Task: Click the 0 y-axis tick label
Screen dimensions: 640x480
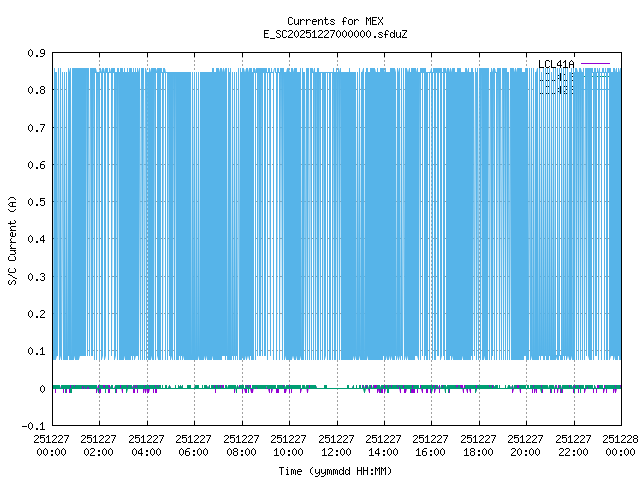Action: coord(41,389)
